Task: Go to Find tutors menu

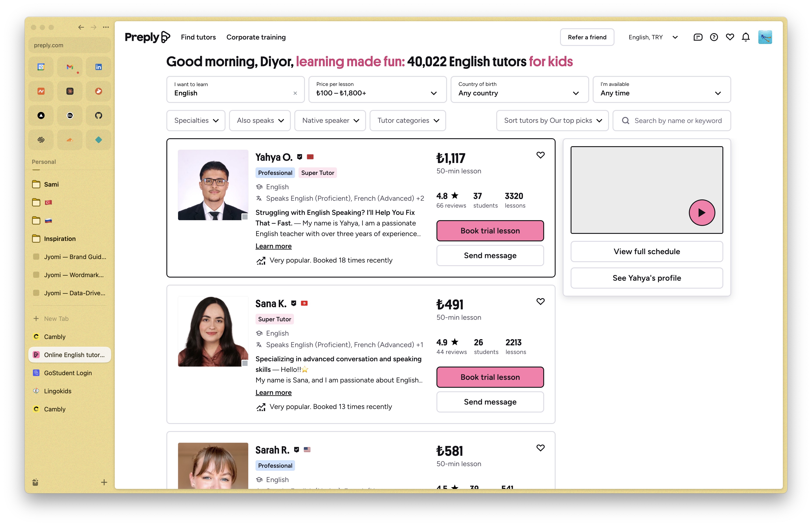Action: click(198, 37)
